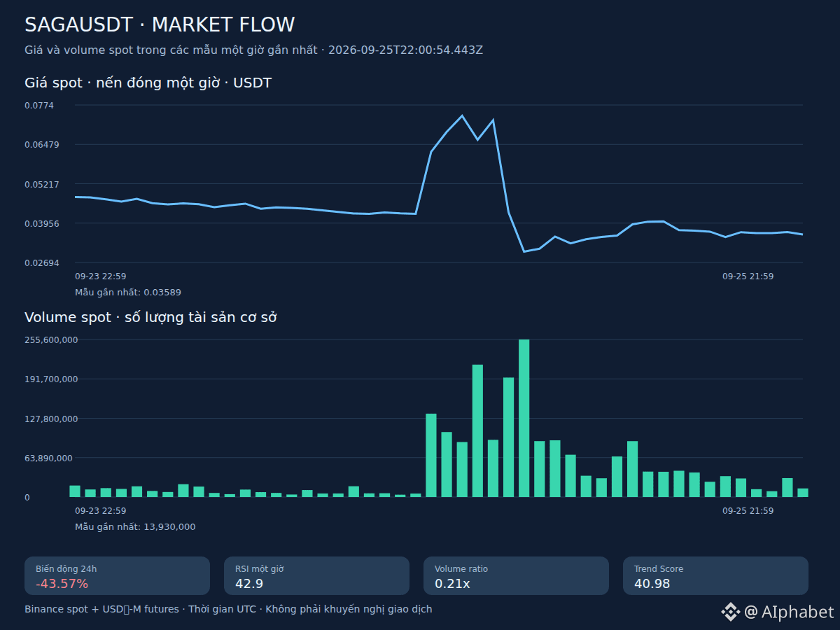Select the 0.0774 price axis label
The width and height of the screenshot is (840, 630).
click(x=39, y=105)
